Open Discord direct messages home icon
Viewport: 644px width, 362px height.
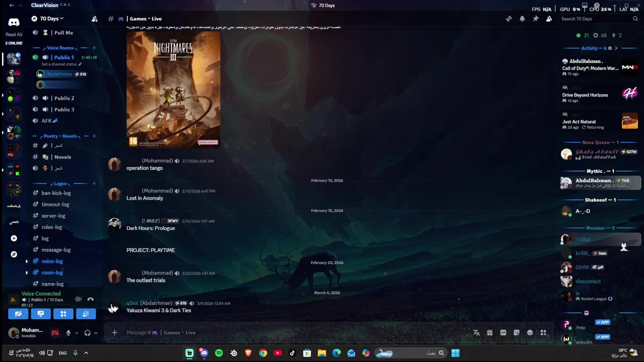14,22
